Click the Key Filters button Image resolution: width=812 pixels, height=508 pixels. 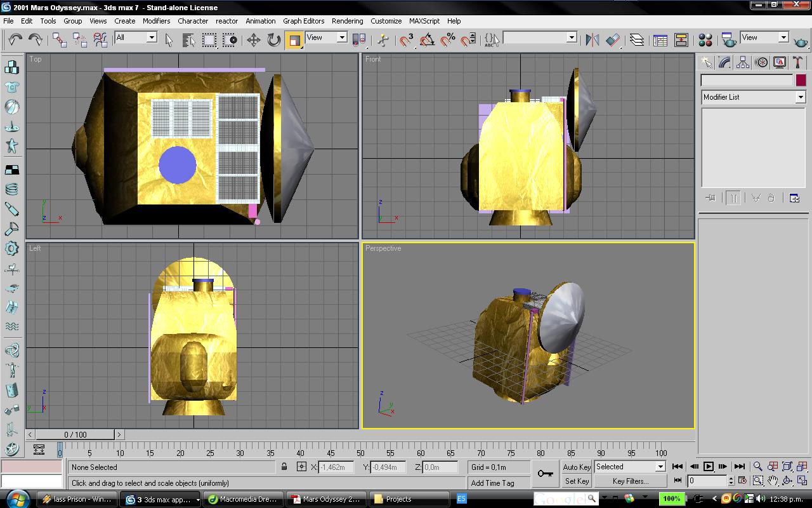[x=631, y=481]
